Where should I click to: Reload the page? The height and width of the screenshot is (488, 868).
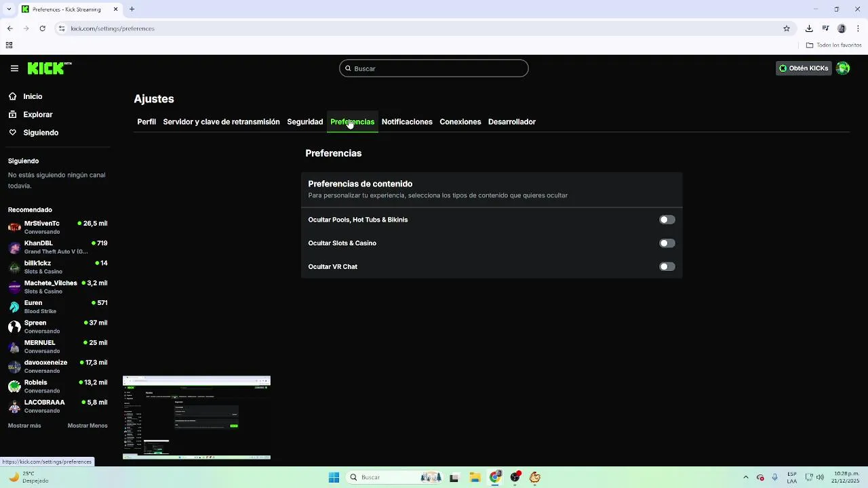pos(42,28)
